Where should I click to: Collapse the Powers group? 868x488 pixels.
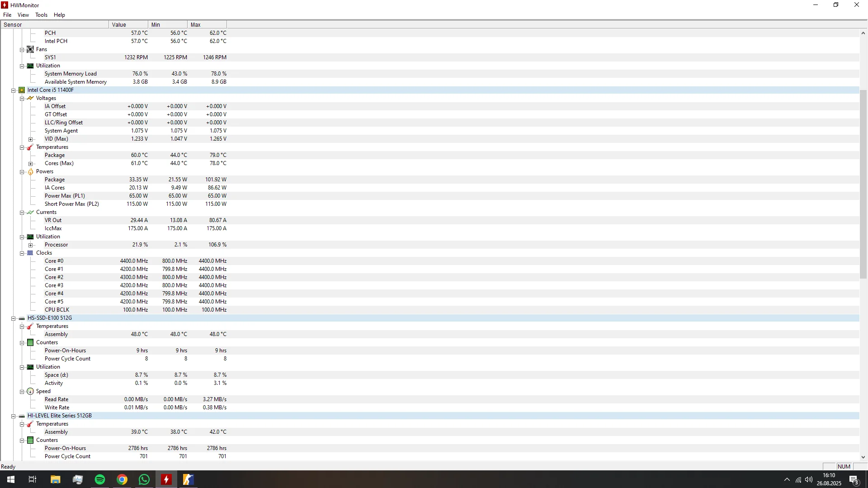[22, 172]
